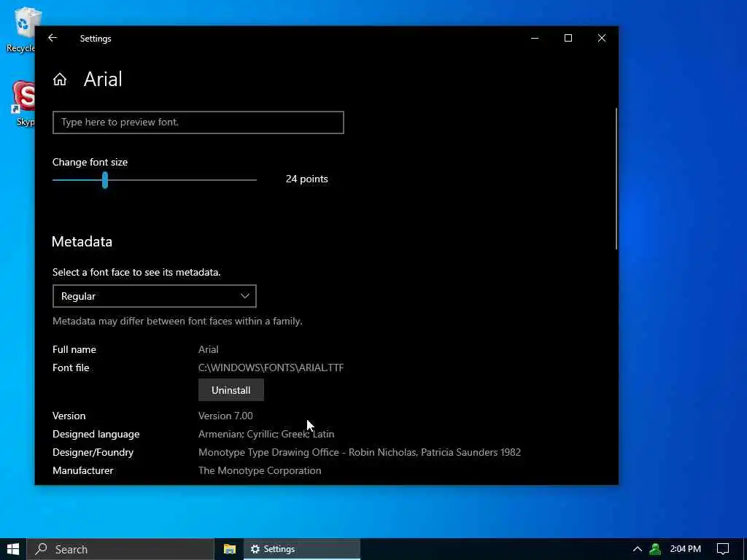The height and width of the screenshot is (560, 747).
Task: Click the Full name label
Action: [74, 349]
